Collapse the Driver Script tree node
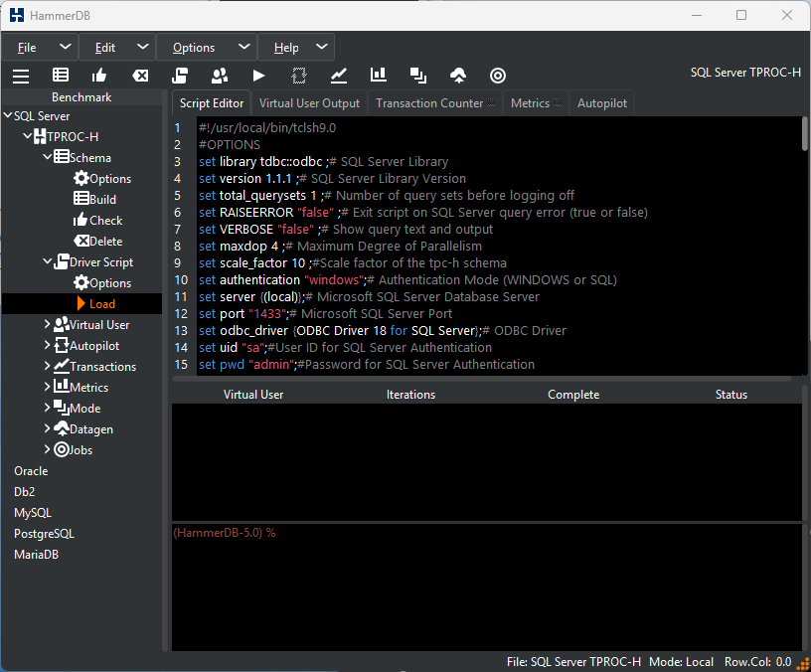 [47, 261]
